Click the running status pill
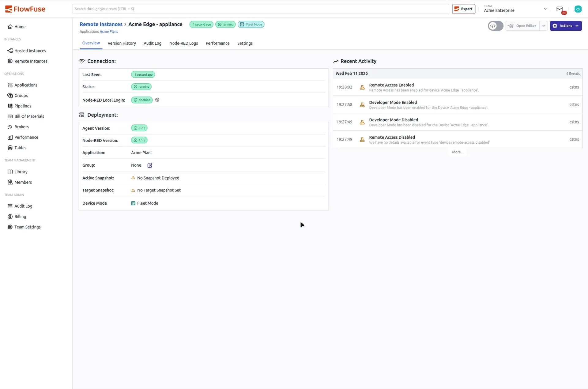The height and width of the screenshot is (389, 588). (141, 87)
